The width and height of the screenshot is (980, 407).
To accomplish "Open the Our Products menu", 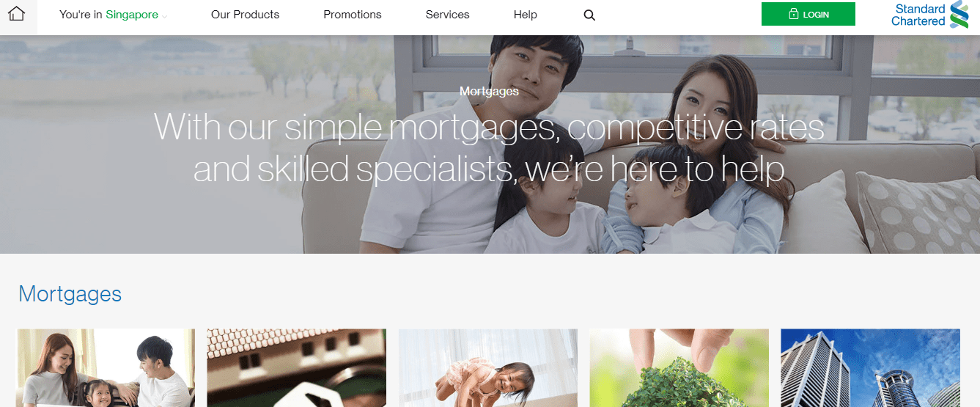I will coord(245,15).
